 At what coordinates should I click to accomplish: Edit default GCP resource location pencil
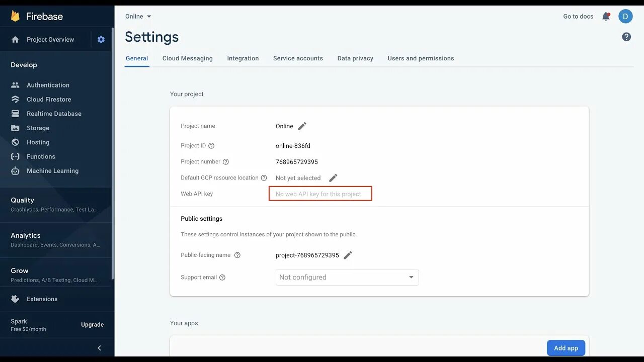(x=333, y=178)
